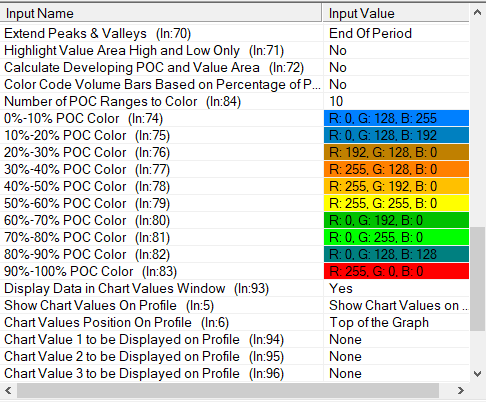Select the 20%-30% POC Color label

click(x=87, y=152)
